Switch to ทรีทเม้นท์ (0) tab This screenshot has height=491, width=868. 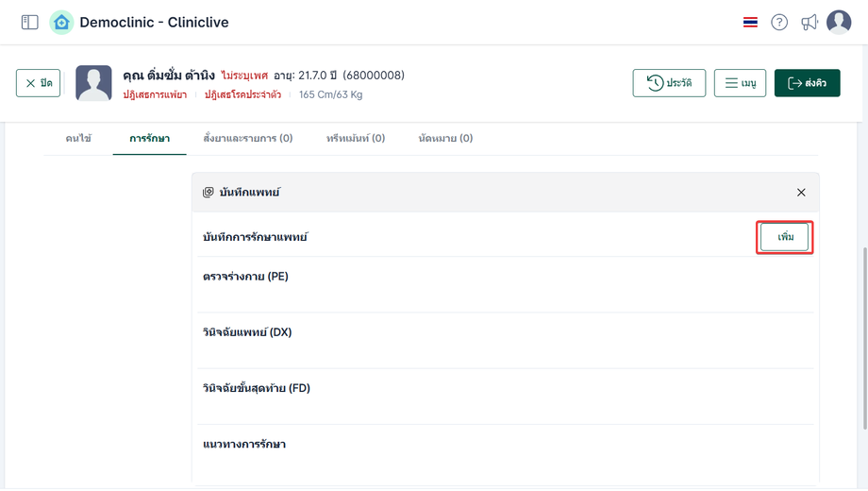(356, 138)
